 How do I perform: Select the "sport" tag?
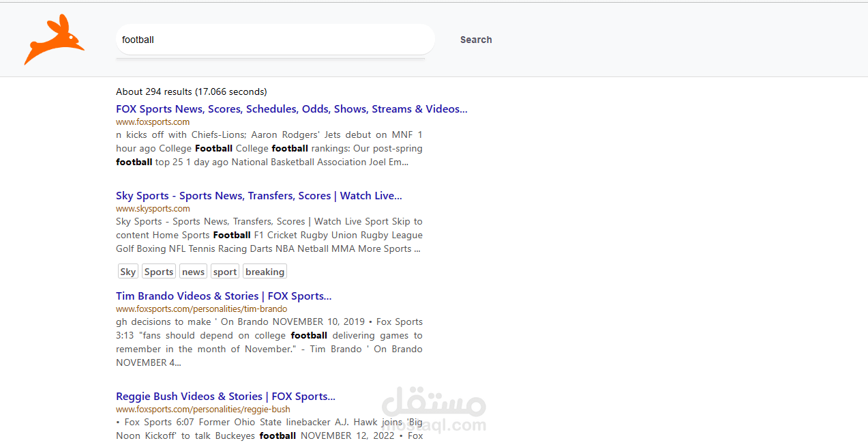(225, 272)
